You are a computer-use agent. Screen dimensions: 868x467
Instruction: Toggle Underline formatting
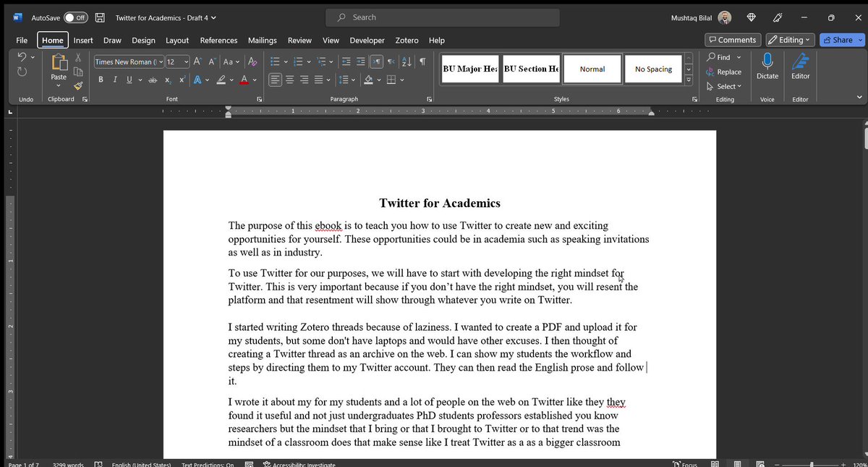[x=129, y=80]
